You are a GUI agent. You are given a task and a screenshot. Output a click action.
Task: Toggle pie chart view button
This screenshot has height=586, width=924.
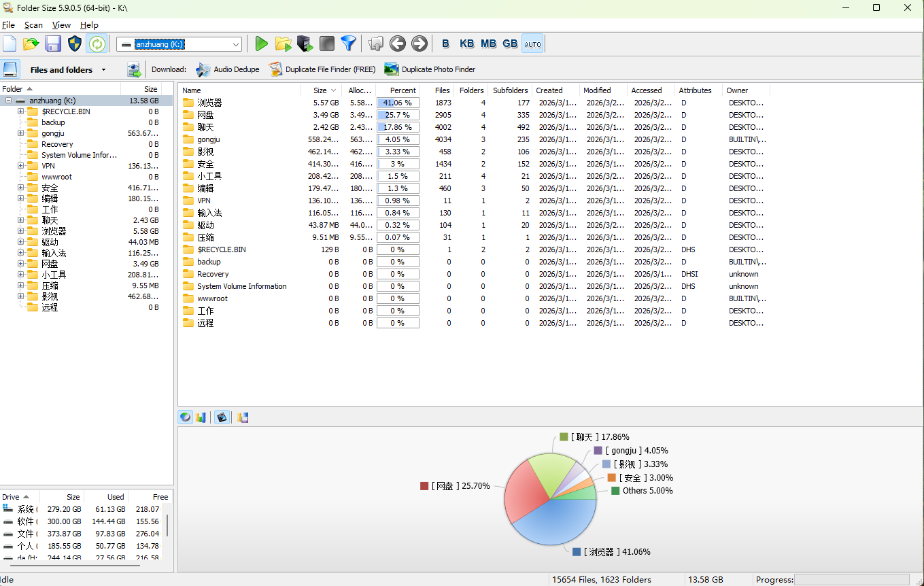point(185,417)
